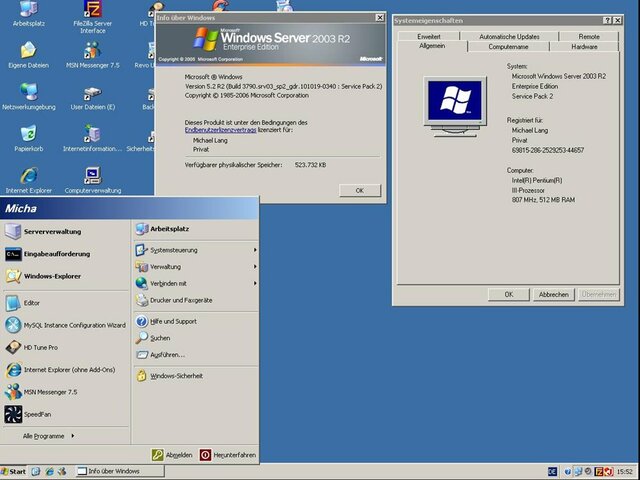Launch SpeedFan from the Start menu
This screenshot has height=480, width=640.
(x=64, y=414)
